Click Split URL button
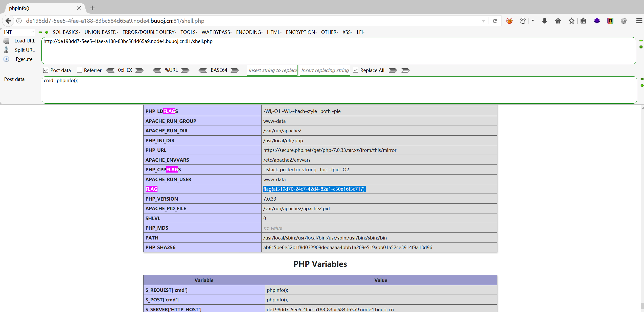Screen dimensions: 644x312 [x=25, y=50]
